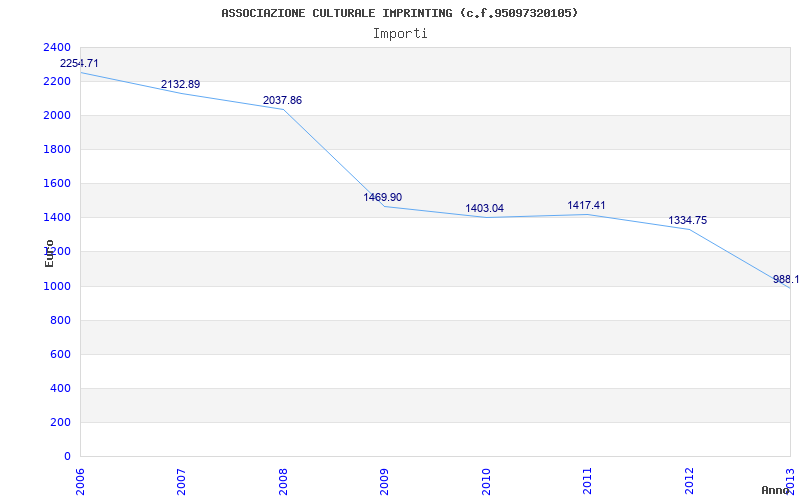Click x-axis year label 2006
Viewport: 800px width, 500px height.
(x=80, y=482)
